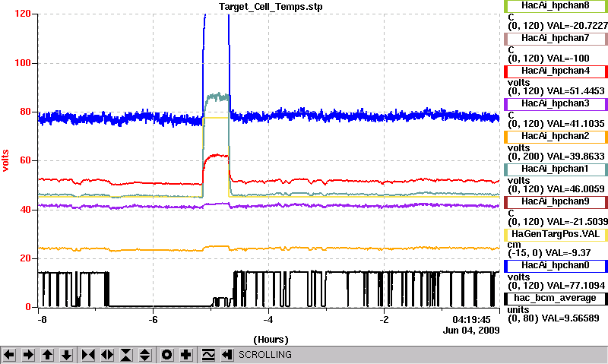Click the wave graph refresh icon

click(208, 355)
